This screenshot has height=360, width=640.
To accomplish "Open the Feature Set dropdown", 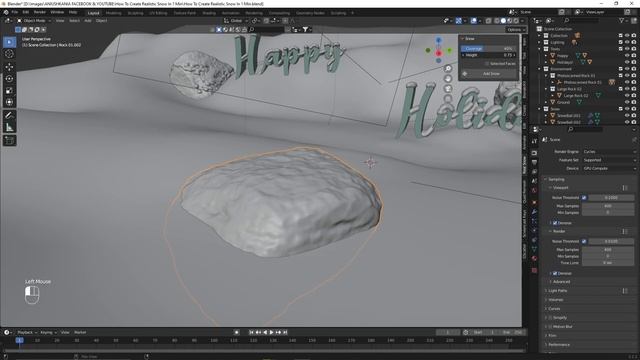I will point(609,160).
